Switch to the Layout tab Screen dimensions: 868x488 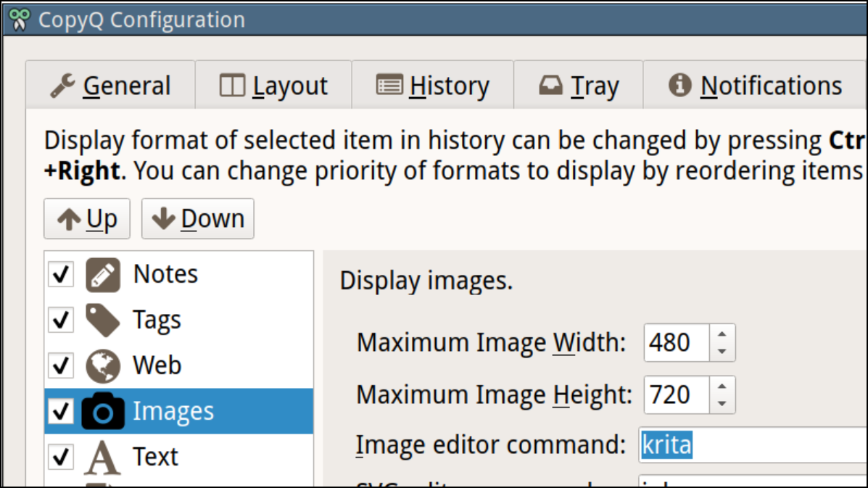pos(273,86)
